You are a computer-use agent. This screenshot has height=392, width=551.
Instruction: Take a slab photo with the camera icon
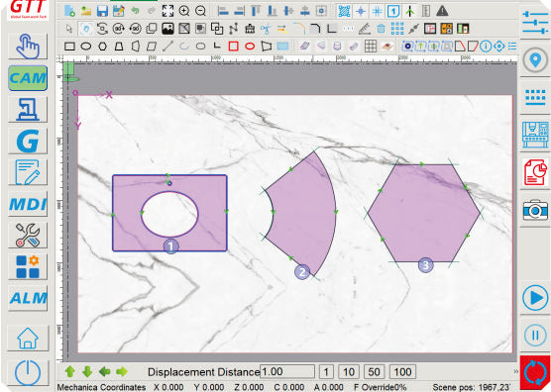(535, 210)
